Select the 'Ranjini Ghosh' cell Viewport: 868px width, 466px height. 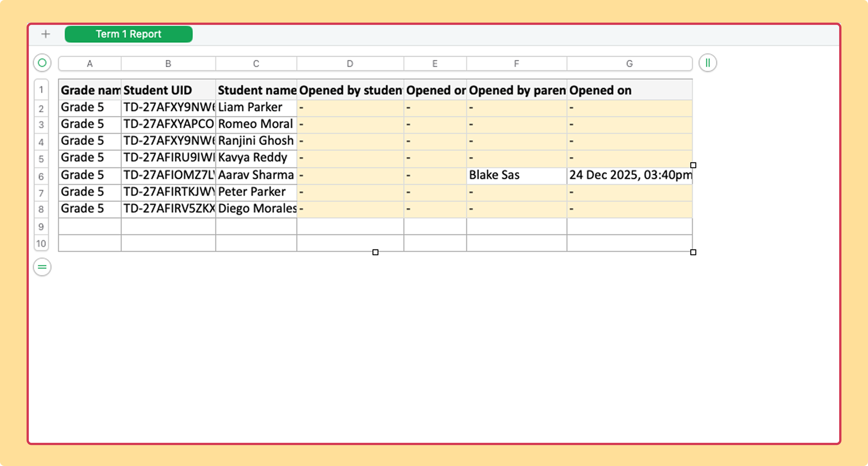click(256, 142)
